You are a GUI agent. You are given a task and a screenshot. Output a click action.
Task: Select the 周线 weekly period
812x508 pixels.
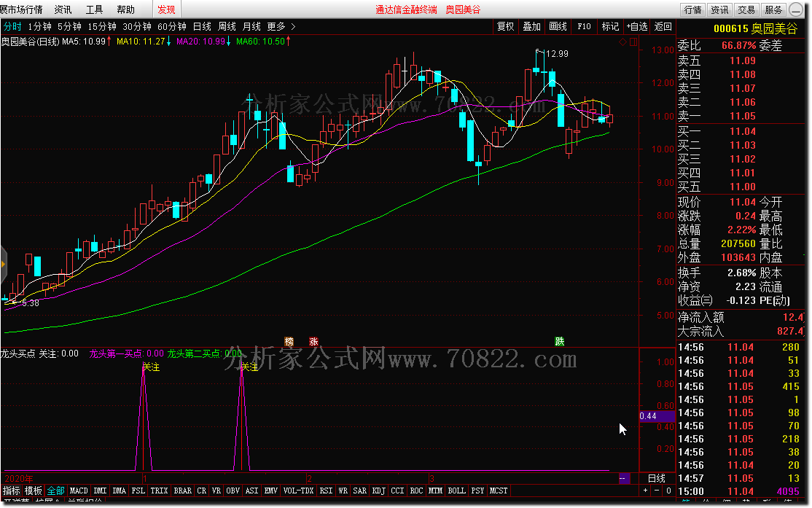point(227,26)
